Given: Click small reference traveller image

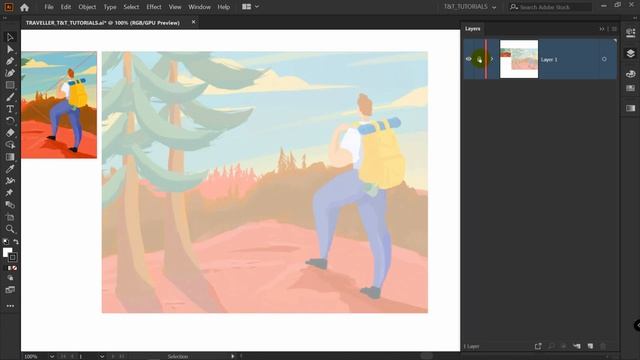Looking at the screenshot, I should point(59,105).
